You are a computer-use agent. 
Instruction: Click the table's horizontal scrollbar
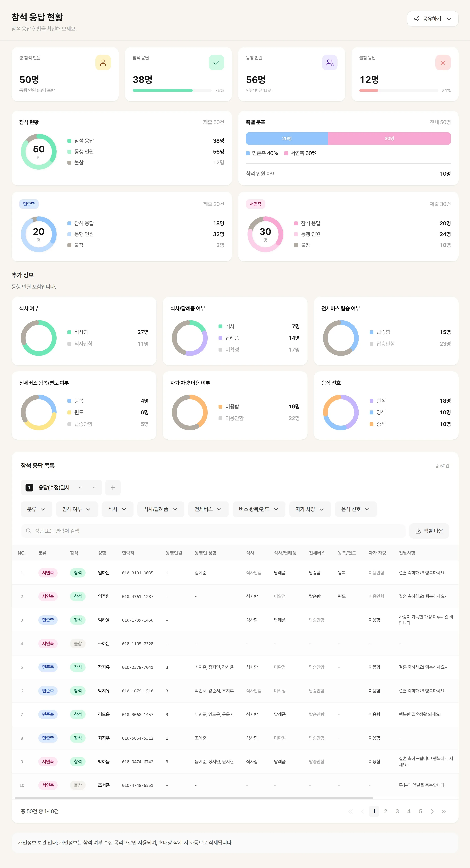[x=194, y=798]
